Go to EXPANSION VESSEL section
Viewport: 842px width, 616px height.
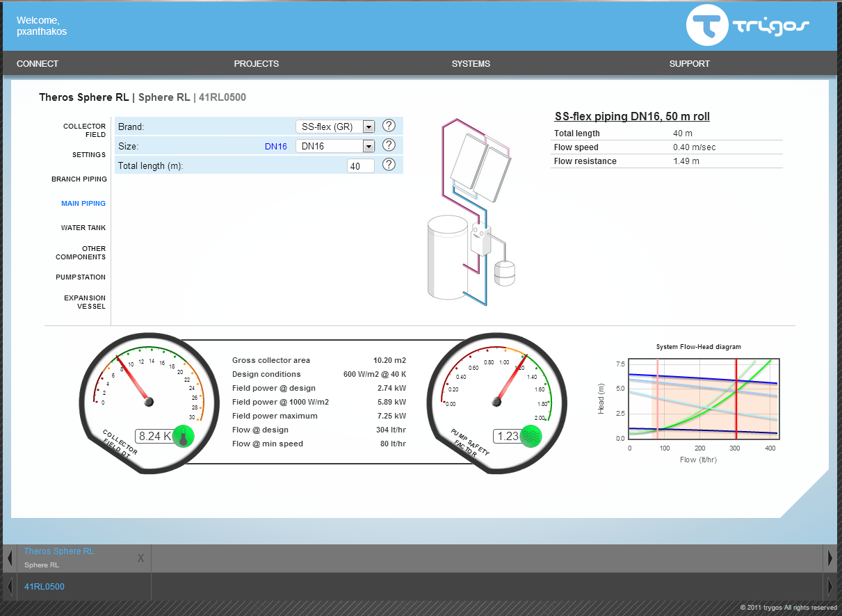pyautogui.click(x=86, y=302)
